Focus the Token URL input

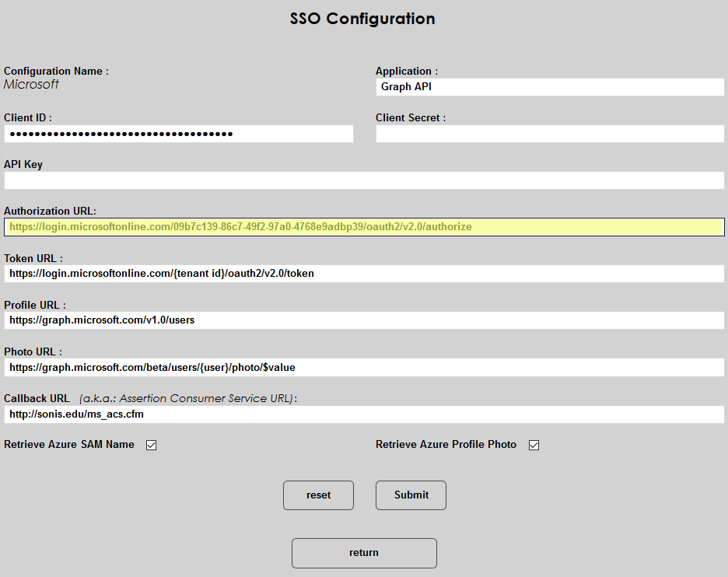pos(364,274)
